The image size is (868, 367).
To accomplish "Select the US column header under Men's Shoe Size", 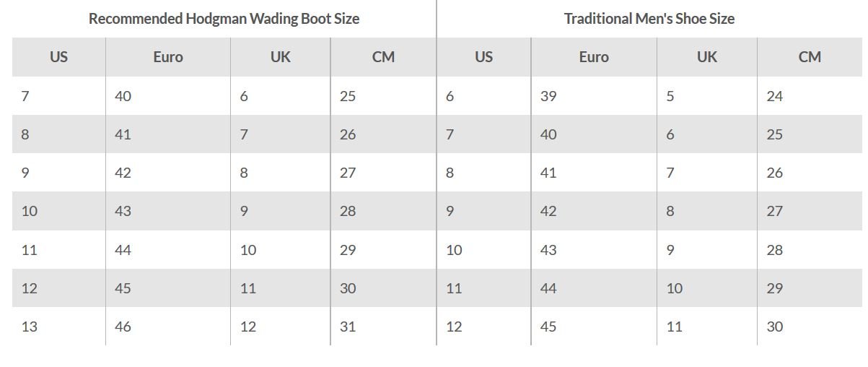I will [483, 56].
